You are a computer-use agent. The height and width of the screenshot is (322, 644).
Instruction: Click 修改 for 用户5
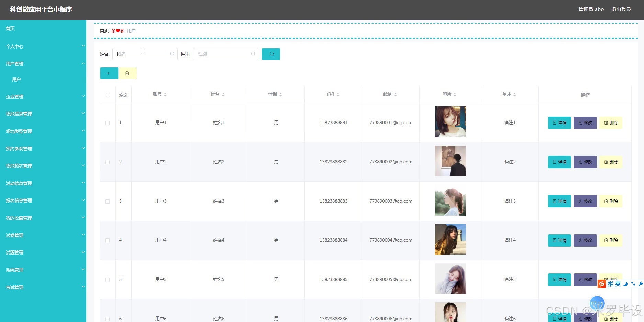pos(585,280)
